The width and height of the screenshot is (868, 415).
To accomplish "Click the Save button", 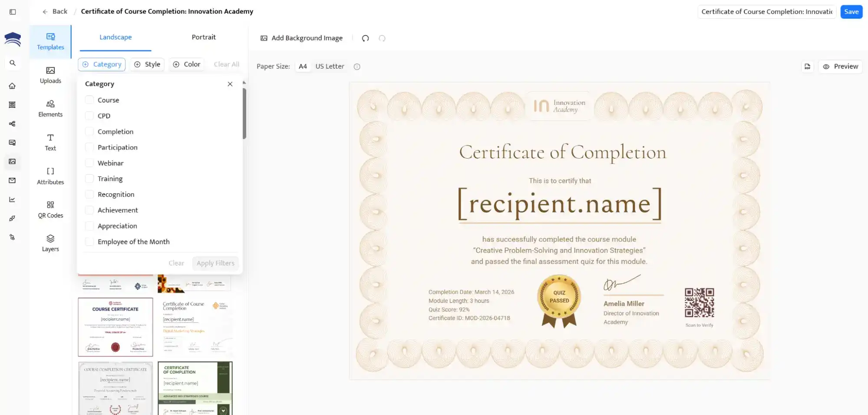I will pyautogui.click(x=851, y=12).
